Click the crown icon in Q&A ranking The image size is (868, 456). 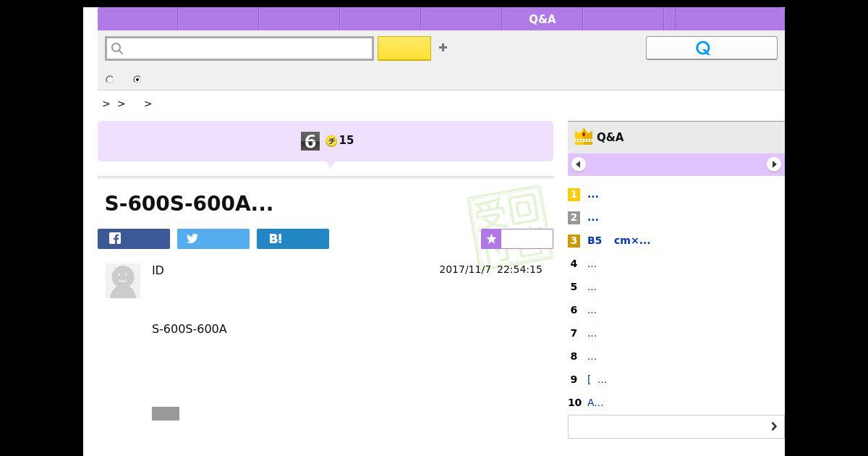click(x=583, y=137)
